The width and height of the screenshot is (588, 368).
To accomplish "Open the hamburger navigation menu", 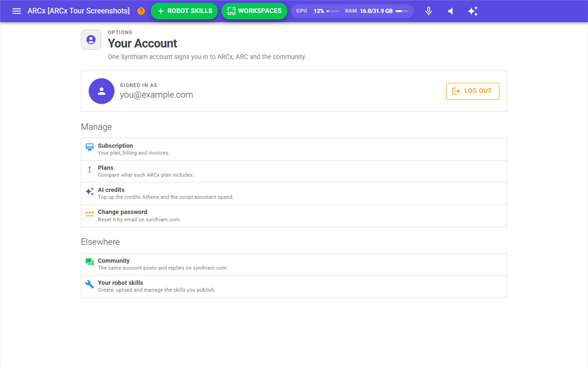I will (17, 11).
